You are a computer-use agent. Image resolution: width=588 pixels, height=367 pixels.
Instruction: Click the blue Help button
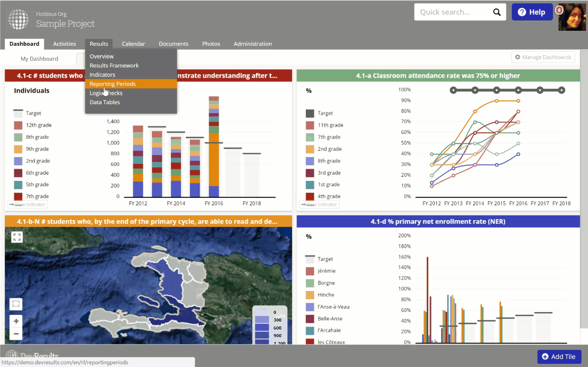pos(532,12)
